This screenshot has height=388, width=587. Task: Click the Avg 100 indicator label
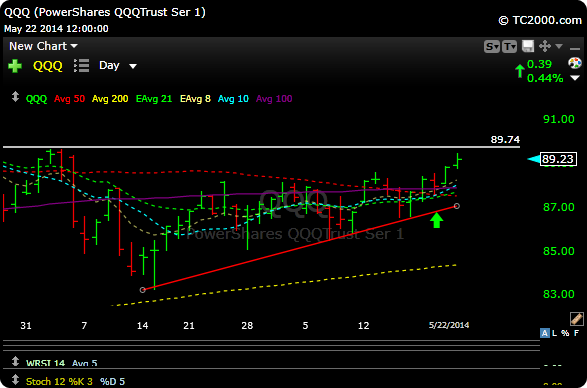pos(274,99)
